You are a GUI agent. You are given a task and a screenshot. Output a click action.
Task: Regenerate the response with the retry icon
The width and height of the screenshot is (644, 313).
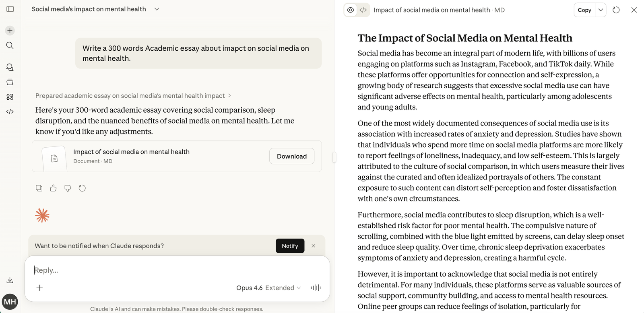pyautogui.click(x=82, y=188)
